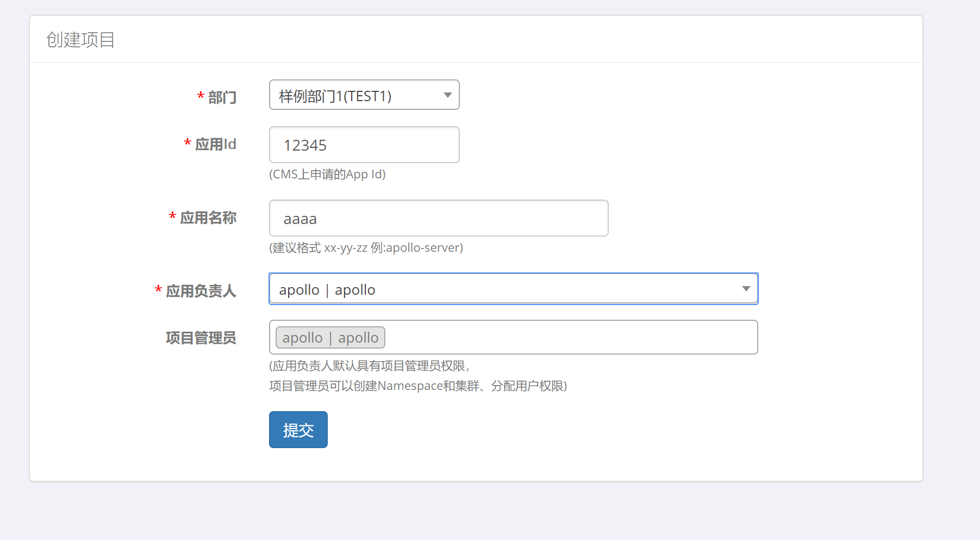Click empty area of 项目管理员 input box

tap(571, 338)
